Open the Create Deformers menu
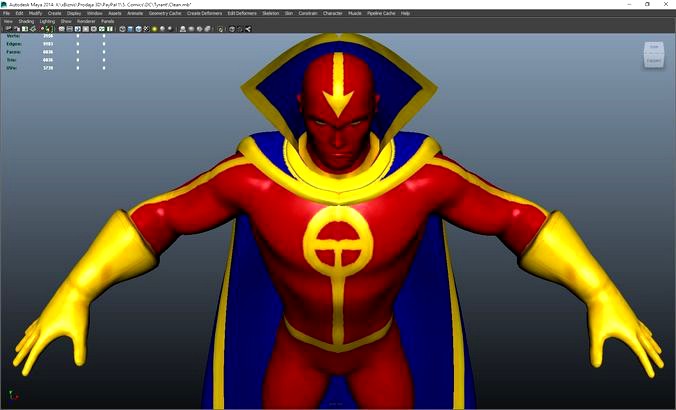The height and width of the screenshot is (410, 676). [x=204, y=13]
